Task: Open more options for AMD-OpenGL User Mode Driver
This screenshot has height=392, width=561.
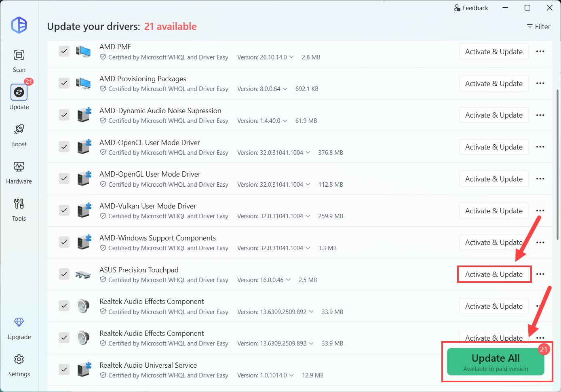Action: click(540, 179)
